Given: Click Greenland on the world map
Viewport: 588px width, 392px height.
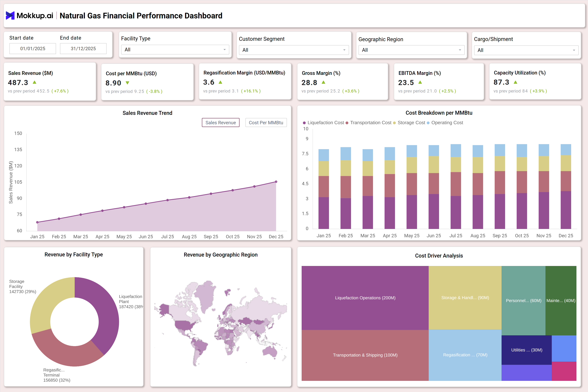Looking at the screenshot, I should click(x=206, y=296).
